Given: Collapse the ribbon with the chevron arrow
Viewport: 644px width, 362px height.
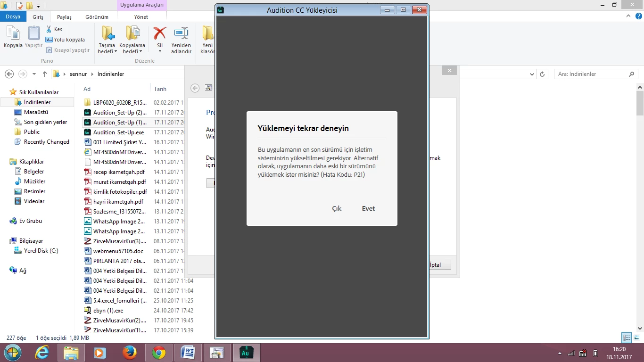Looking at the screenshot, I should click(629, 16).
